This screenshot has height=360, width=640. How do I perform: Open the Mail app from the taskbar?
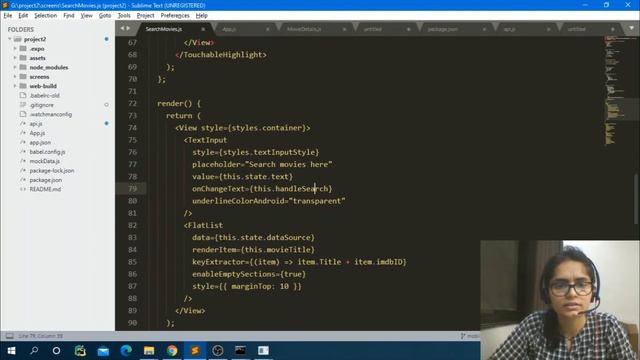point(103,351)
